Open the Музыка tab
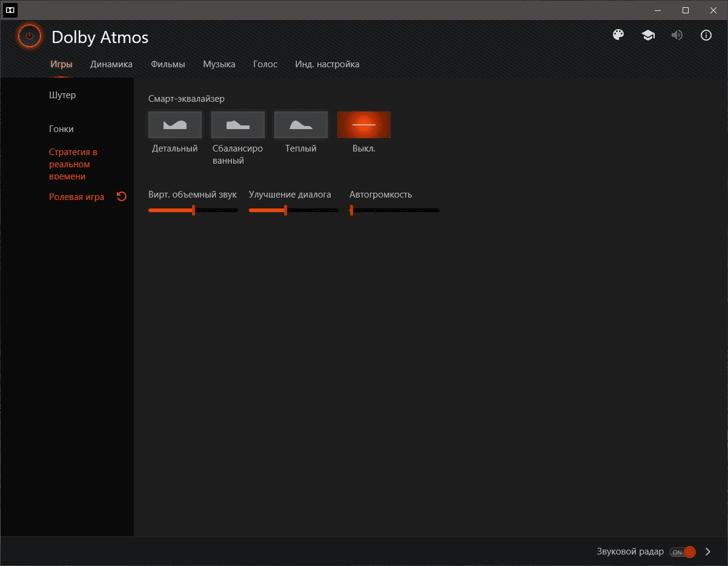728x566 pixels. point(219,64)
